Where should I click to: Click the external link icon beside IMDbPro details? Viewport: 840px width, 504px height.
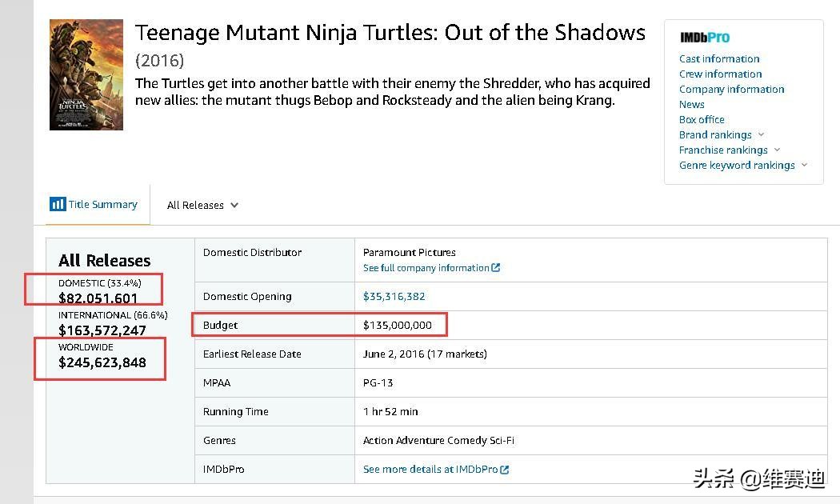click(x=505, y=470)
